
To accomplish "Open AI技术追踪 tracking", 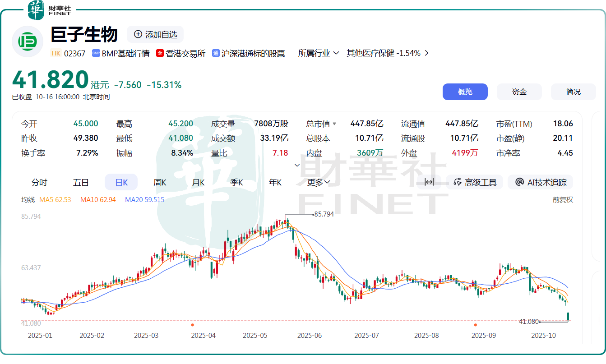I will (541, 182).
